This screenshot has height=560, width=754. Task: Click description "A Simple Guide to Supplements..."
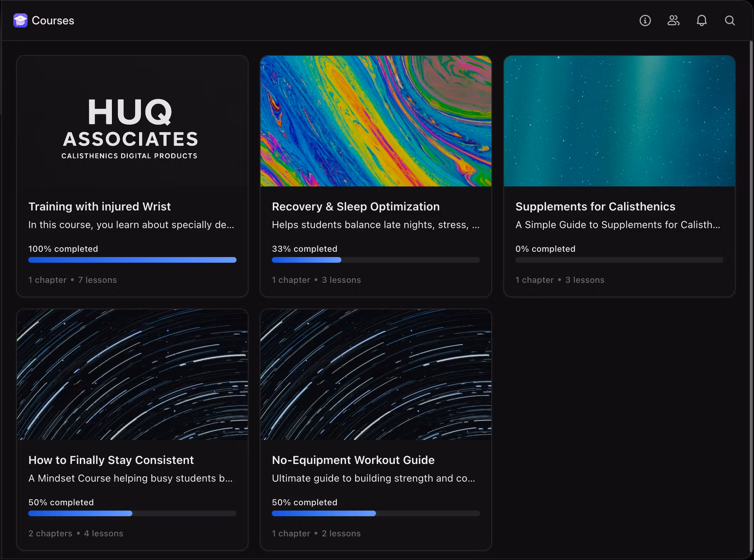(x=618, y=225)
